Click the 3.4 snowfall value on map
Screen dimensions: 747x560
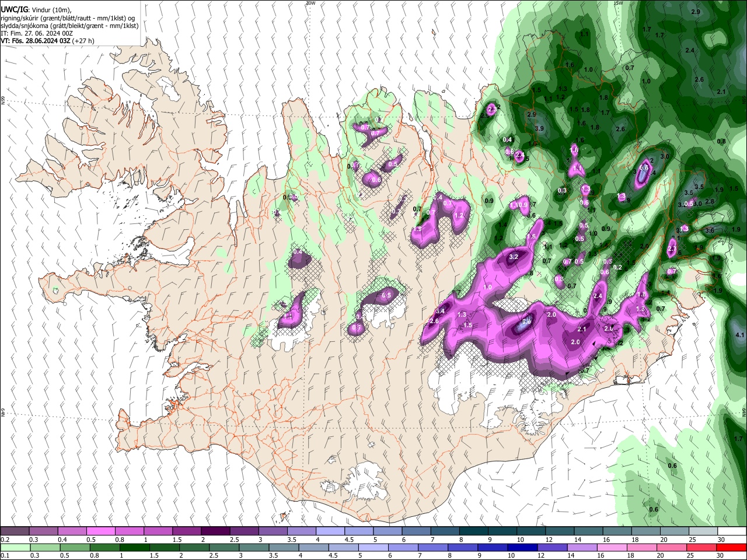pos(441,311)
